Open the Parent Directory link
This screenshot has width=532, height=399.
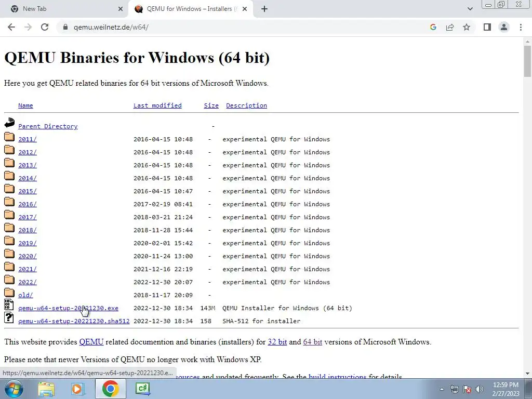pos(48,126)
